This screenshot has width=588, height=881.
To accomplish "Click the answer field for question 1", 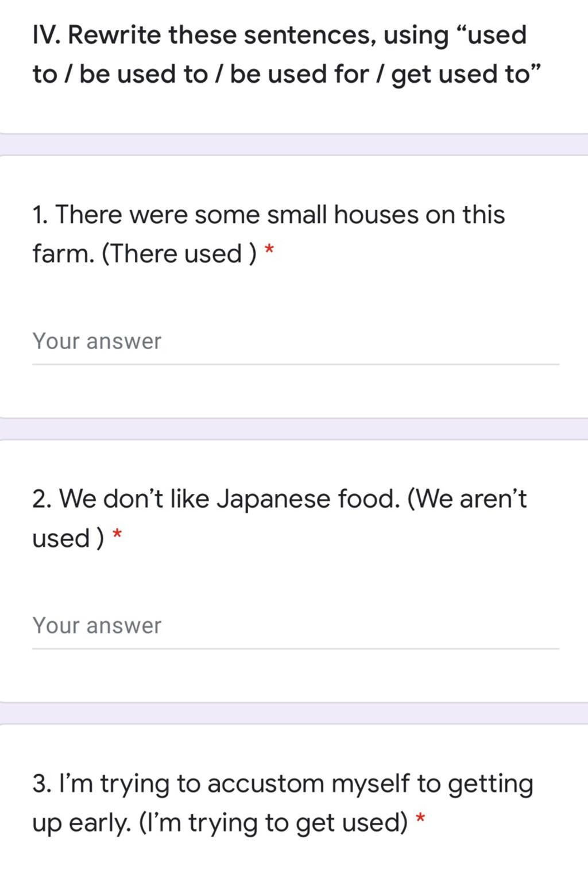I will 295,342.
